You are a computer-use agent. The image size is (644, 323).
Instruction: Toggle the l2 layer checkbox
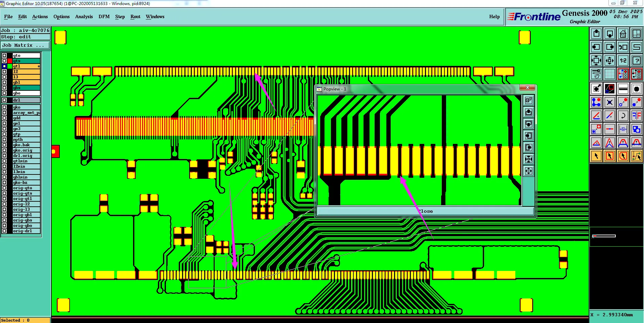click(4, 72)
